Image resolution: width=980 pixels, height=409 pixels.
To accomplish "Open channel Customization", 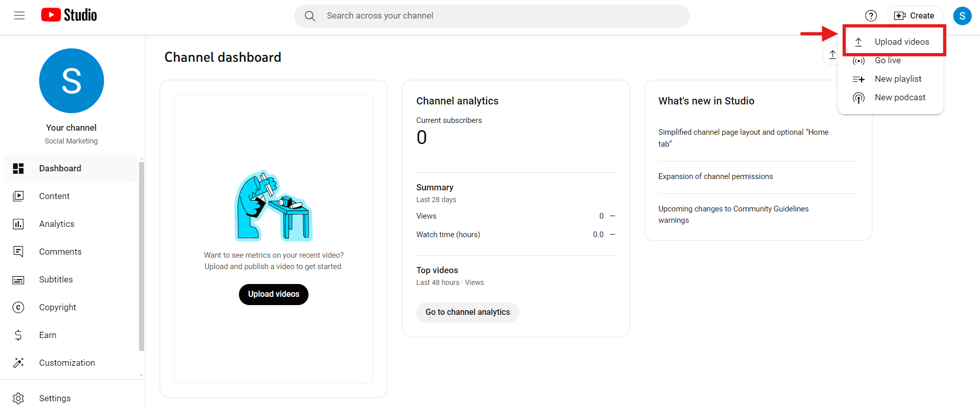I will [x=67, y=363].
